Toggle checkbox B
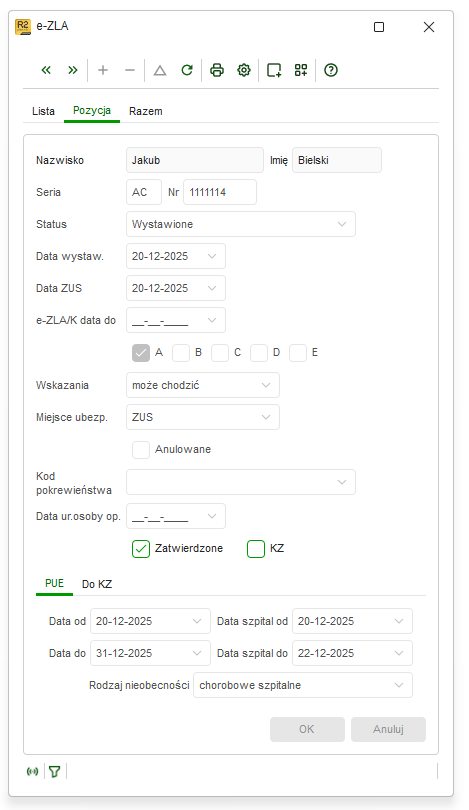 (181, 353)
